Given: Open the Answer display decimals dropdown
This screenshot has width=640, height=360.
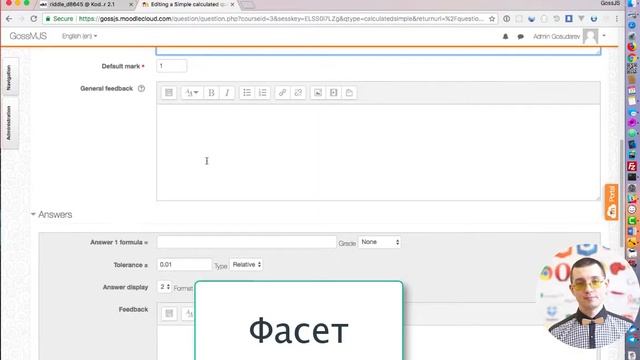Looking at the screenshot, I should (x=164, y=287).
